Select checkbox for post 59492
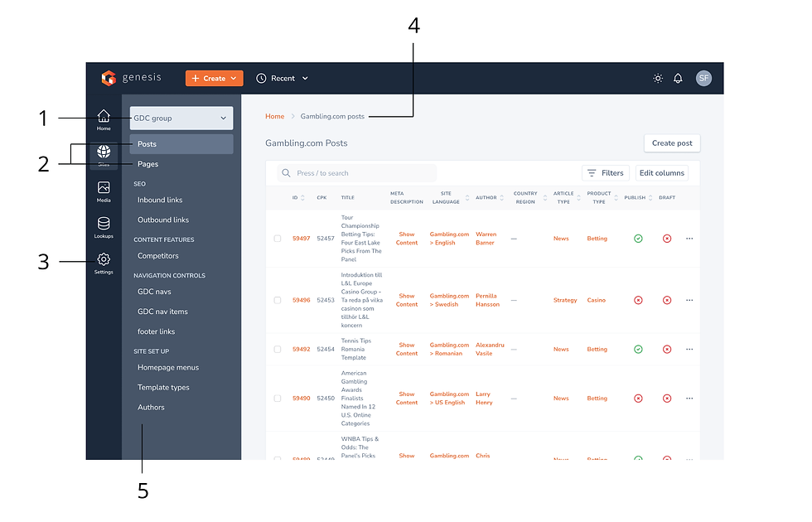The width and height of the screenshot is (812, 522). click(x=278, y=350)
